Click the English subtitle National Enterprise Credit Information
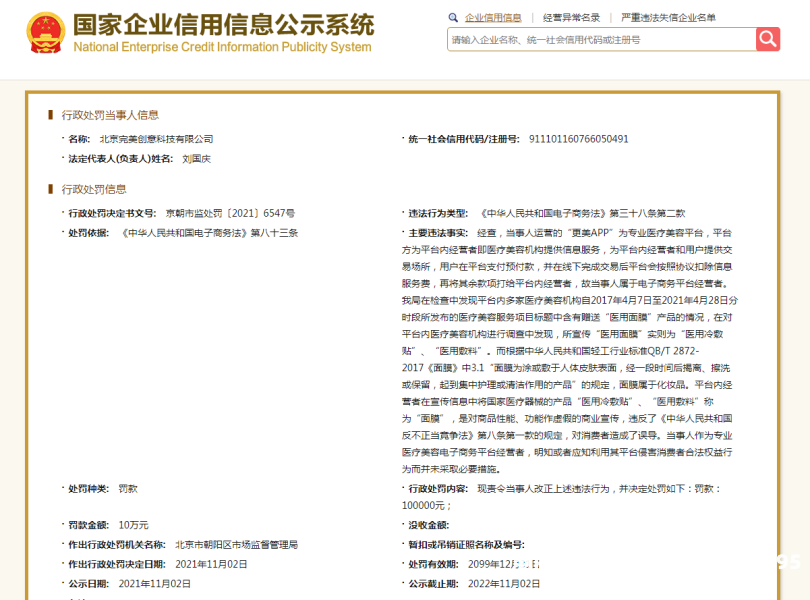 click(222, 47)
